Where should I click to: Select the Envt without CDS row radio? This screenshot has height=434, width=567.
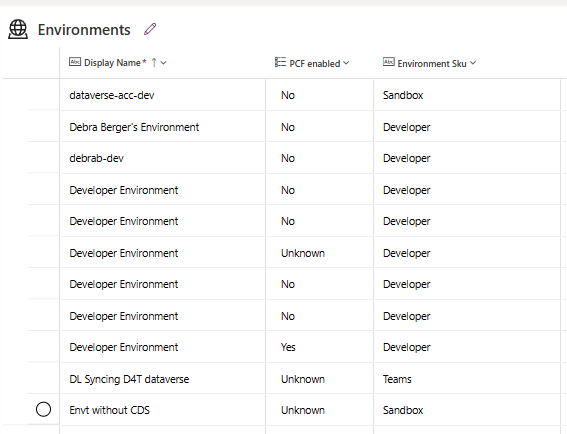[x=43, y=409]
